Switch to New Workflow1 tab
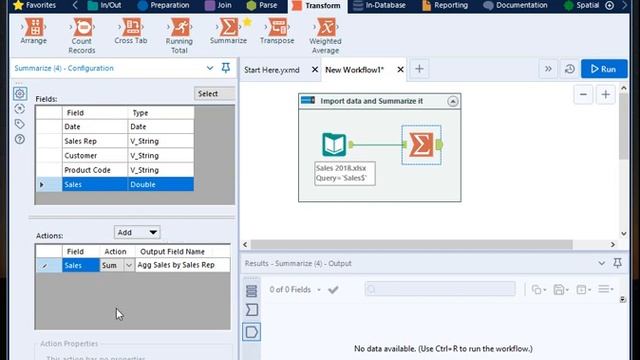 coord(354,70)
